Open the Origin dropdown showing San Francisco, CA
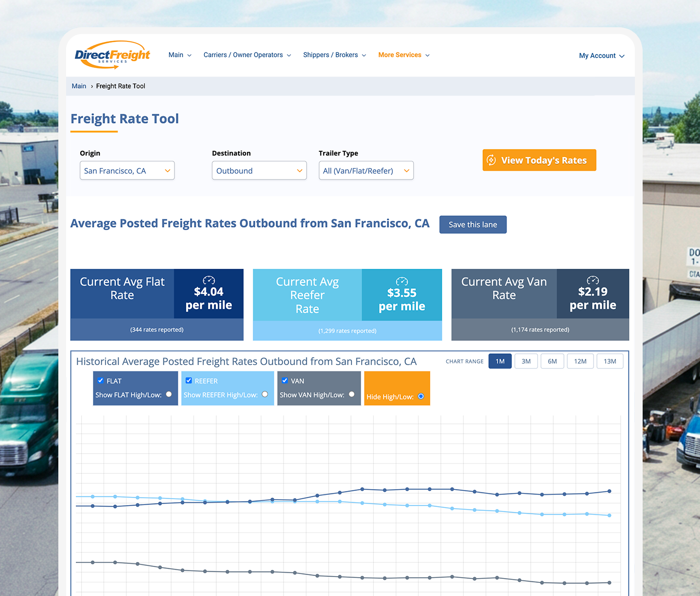 tap(127, 171)
